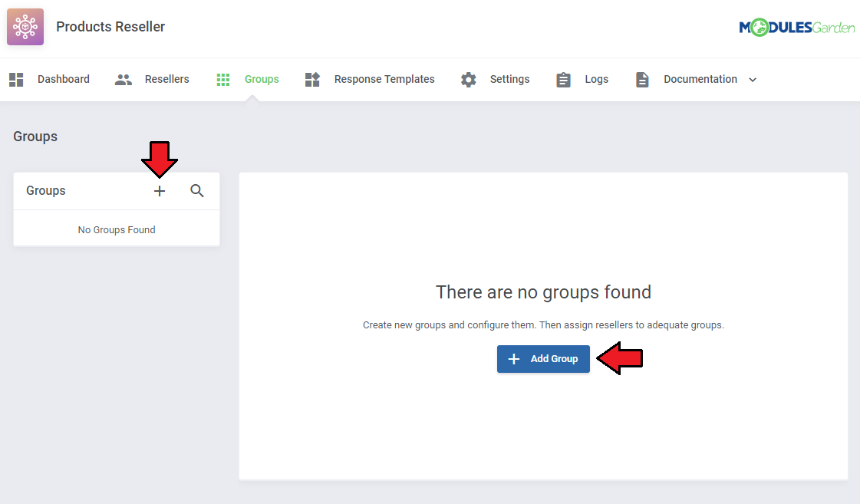Click the 'There are no groups found' heading

point(543,292)
